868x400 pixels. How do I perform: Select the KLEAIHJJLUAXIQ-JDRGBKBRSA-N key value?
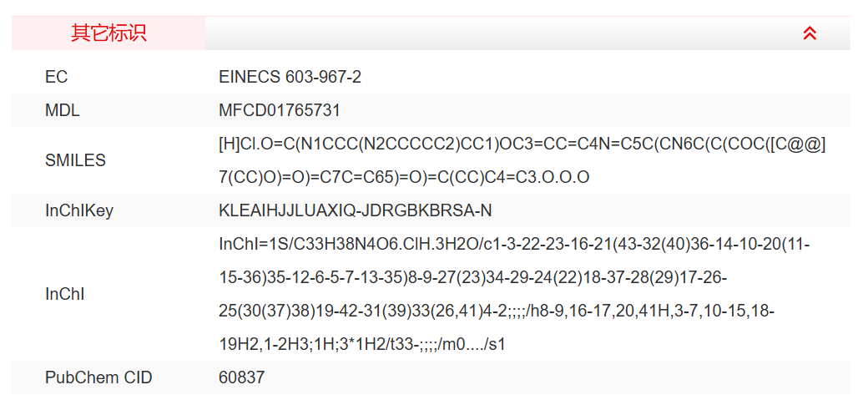[x=356, y=210]
